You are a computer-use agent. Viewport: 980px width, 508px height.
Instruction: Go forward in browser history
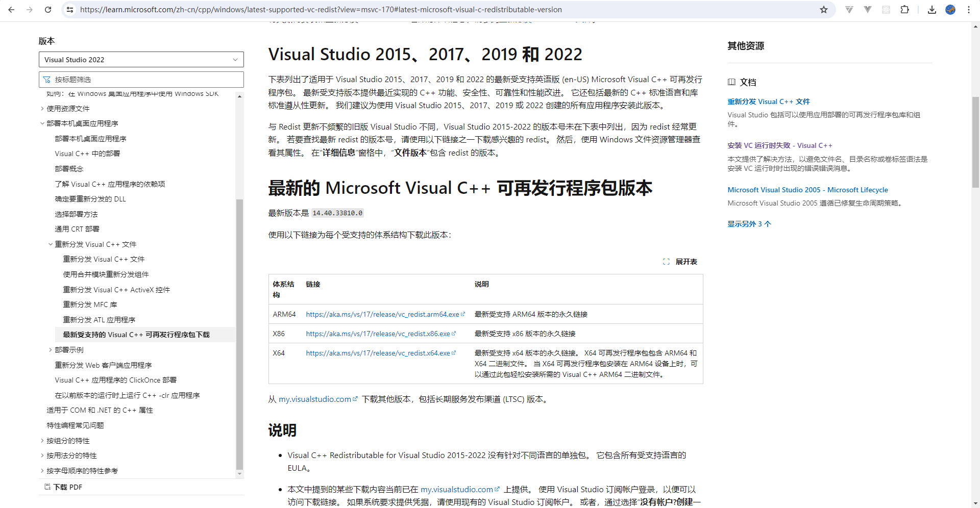click(30, 10)
